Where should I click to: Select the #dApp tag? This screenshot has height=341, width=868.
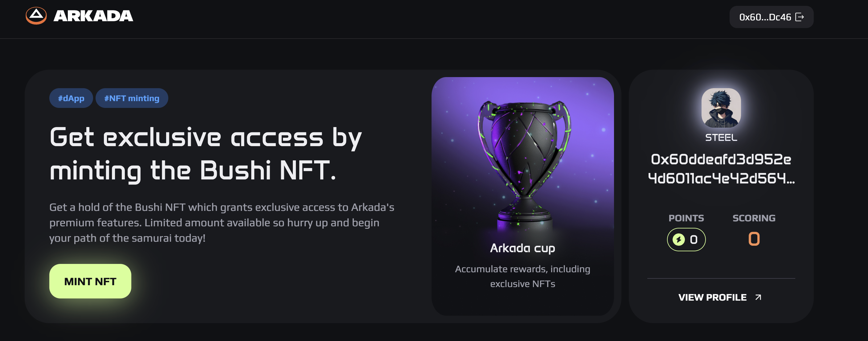(71, 98)
